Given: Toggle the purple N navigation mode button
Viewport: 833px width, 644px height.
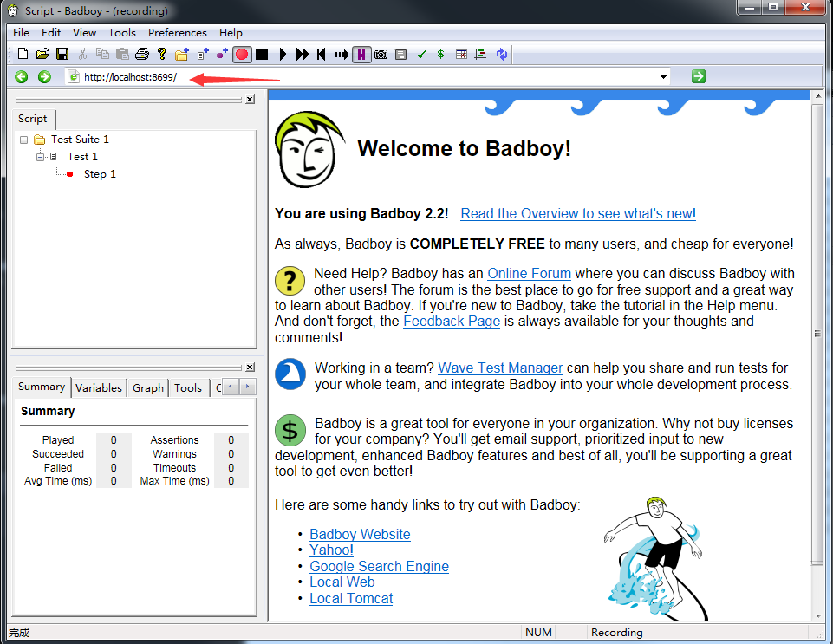Looking at the screenshot, I should [x=361, y=55].
